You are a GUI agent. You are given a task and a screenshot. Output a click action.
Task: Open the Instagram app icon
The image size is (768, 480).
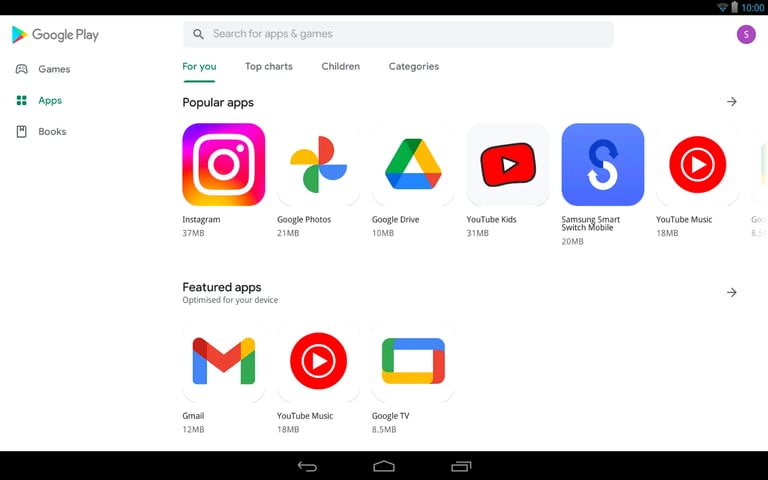click(x=223, y=165)
